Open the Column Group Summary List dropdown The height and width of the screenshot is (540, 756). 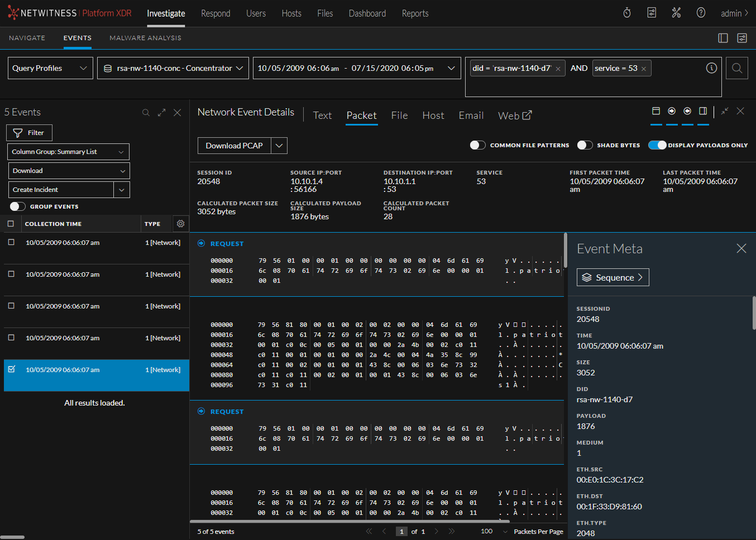(x=68, y=152)
